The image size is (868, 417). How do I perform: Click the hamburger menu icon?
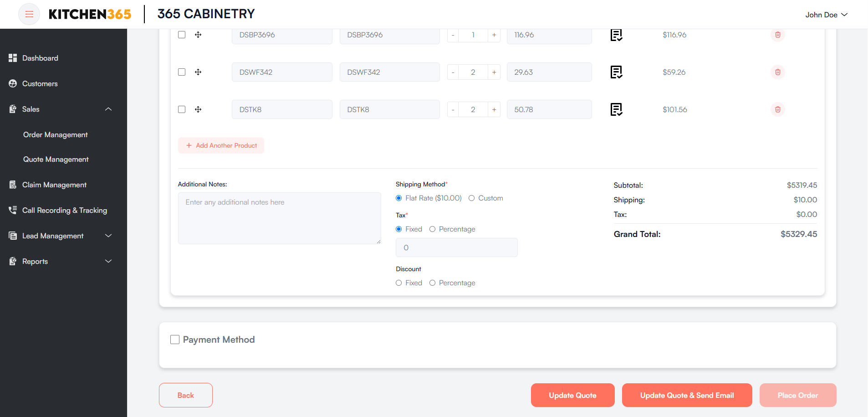29,14
